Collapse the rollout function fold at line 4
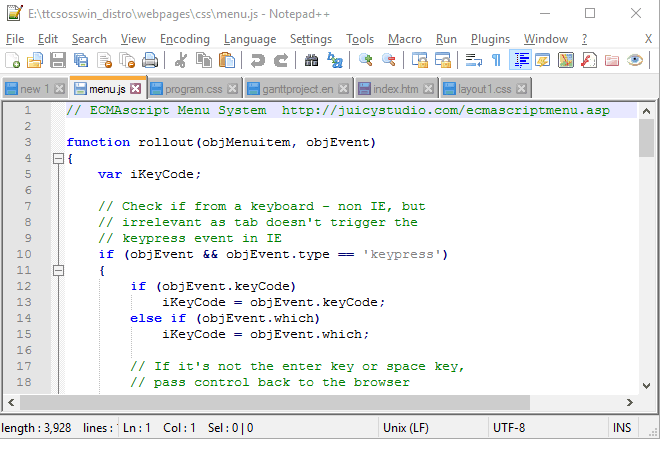 (x=56, y=158)
